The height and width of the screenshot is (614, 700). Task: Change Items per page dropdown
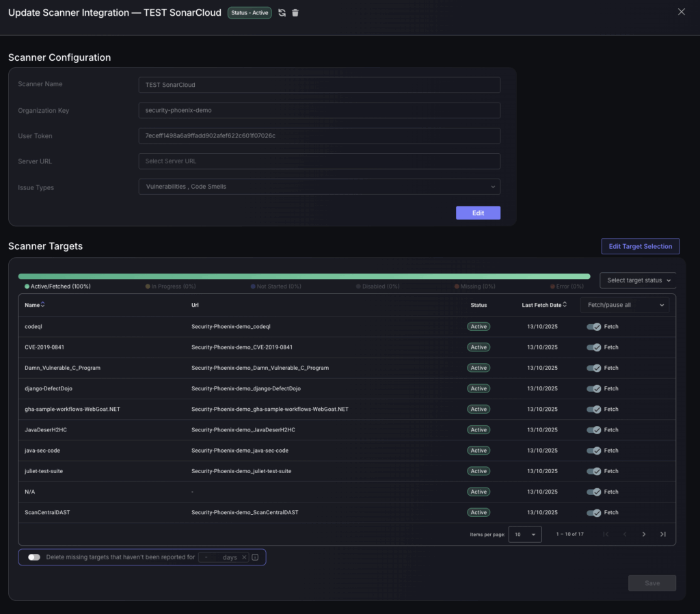coord(524,534)
